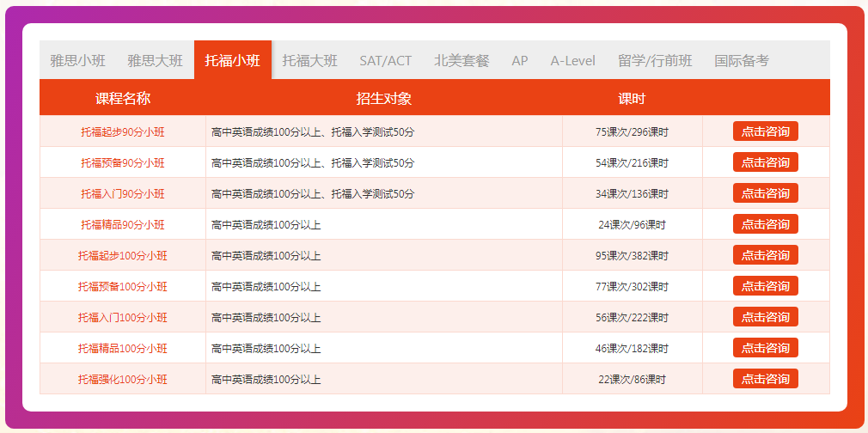
Task: Click 点击咨询 for 托福入门90分小班
Action: pyautogui.click(x=766, y=193)
